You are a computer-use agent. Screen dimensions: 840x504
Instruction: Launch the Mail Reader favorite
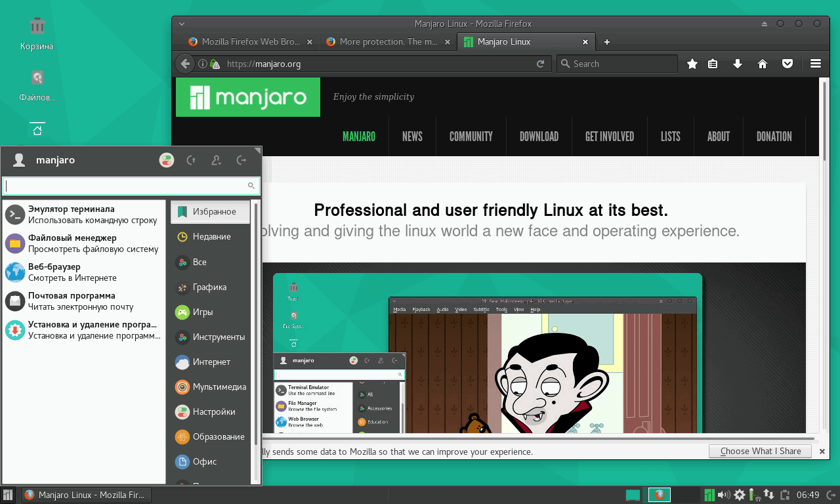click(x=84, y=301)
